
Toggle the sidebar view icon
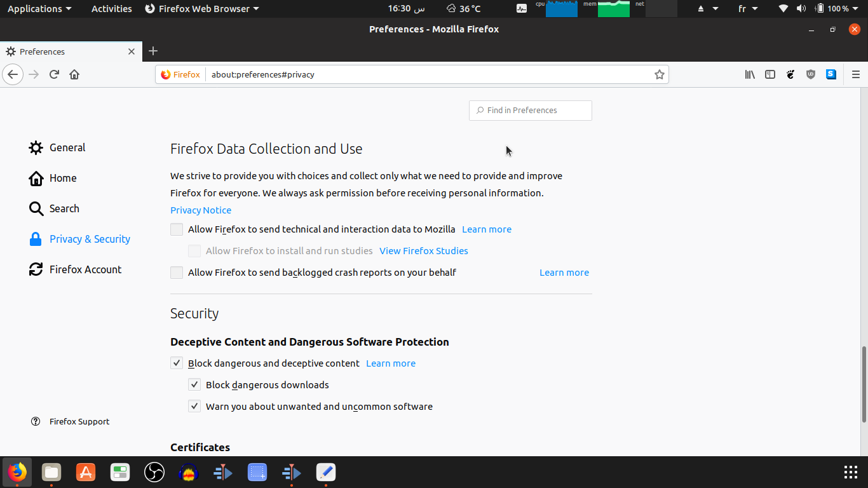770,74
